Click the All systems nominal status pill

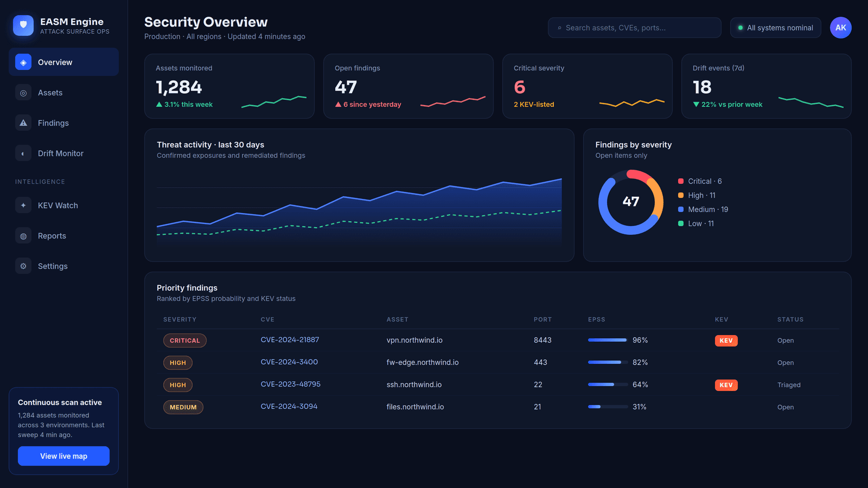[775, 28]
